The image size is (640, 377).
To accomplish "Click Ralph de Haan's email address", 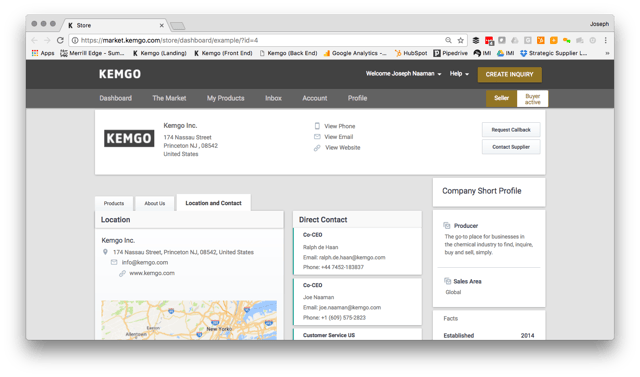I will [x=352, y=257].
